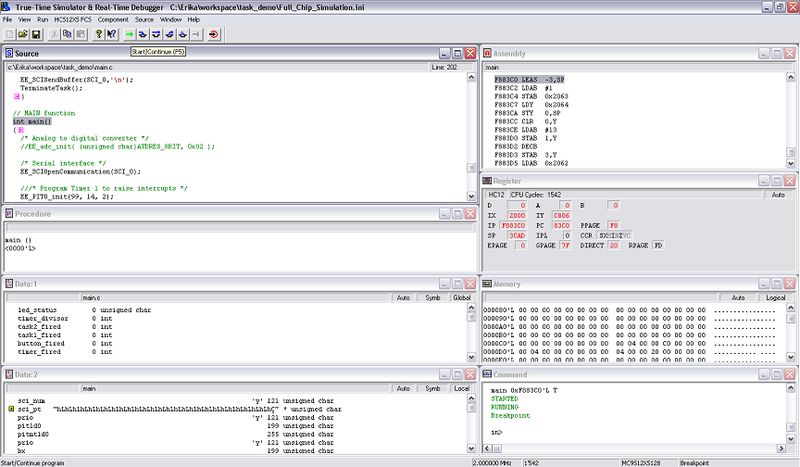This screenshot has height=467, width=800.
Task: Toggle Global scope in Data:1 window
Action: pyautogui.click(x=462, y=298)
